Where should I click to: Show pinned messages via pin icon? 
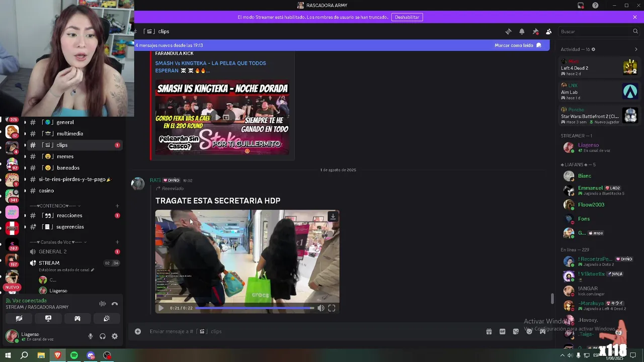(x=535, y=31)
